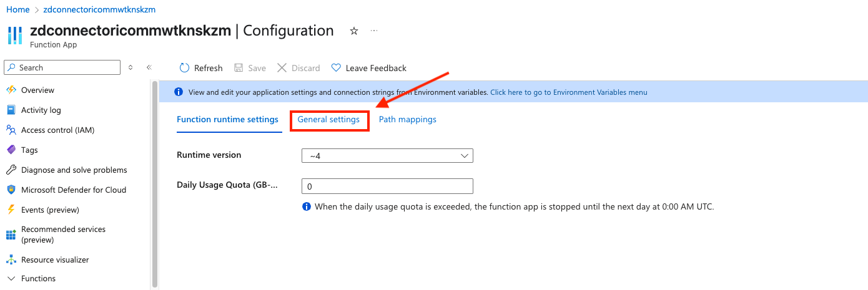The width and height of the screenshot is (868, 290).
Task: Click the Save floppy disk icon
Action: (239, 68)
